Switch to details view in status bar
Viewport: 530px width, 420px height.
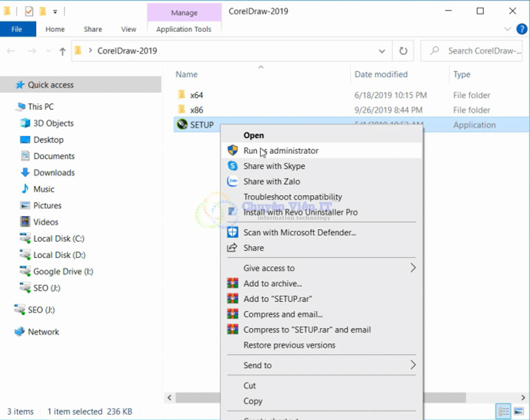coord(502,412)
